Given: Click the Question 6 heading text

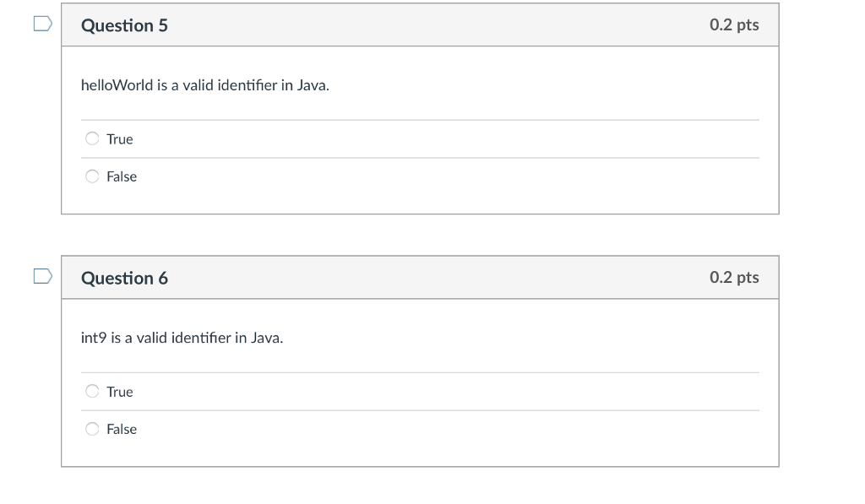Looking at the screenshot, I should pyautogui.click(x=124, y=278).
